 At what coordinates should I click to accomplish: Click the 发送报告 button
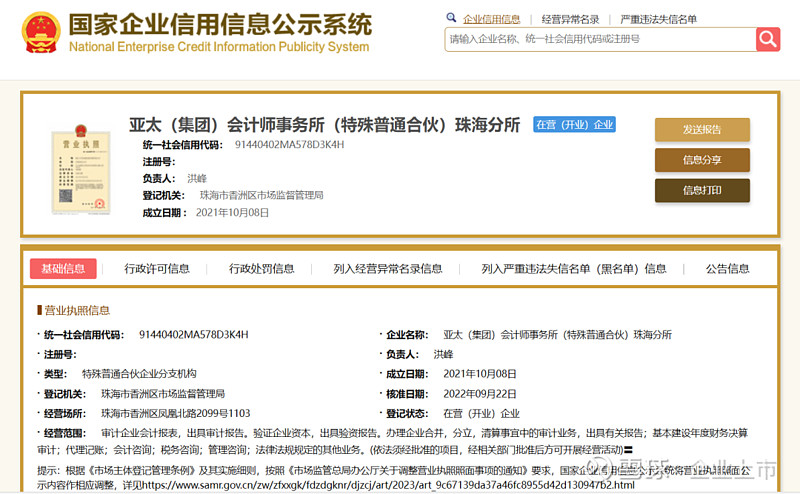tap(702, 130)
